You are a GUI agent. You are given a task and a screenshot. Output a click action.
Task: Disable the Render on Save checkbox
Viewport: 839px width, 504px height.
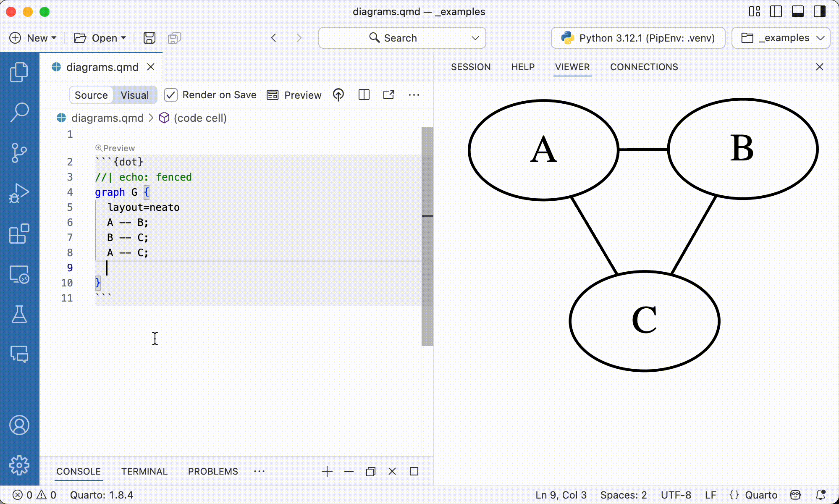click(x=171, y=95)
